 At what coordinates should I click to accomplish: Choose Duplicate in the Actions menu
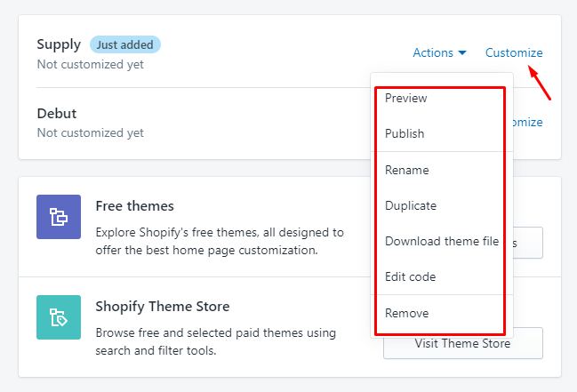point(411,205)
